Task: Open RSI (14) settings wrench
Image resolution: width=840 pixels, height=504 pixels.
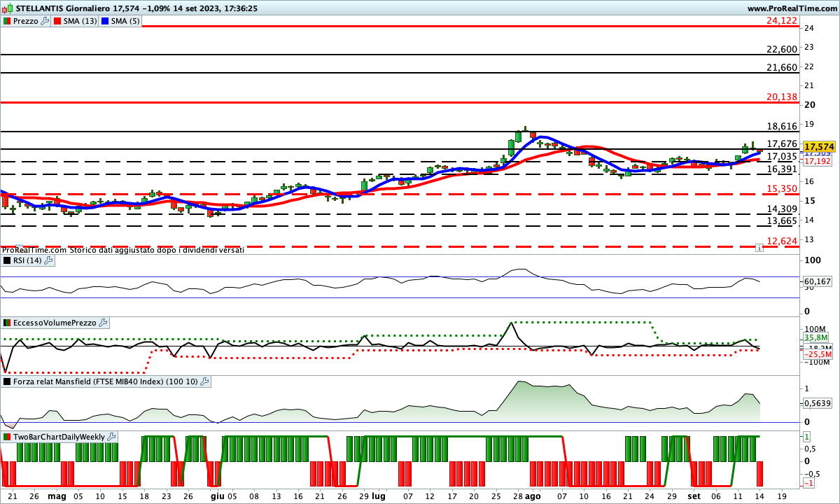Action: click(x=48, y=260)
